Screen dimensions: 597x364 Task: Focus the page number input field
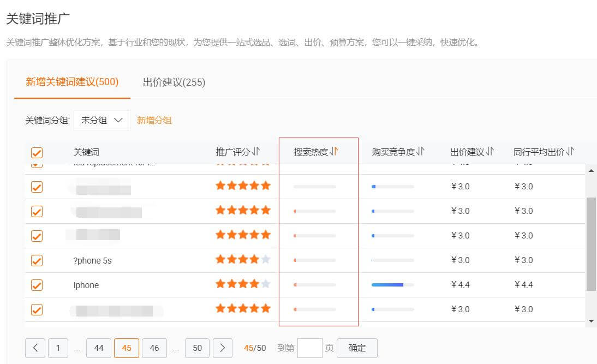[310, 348]
